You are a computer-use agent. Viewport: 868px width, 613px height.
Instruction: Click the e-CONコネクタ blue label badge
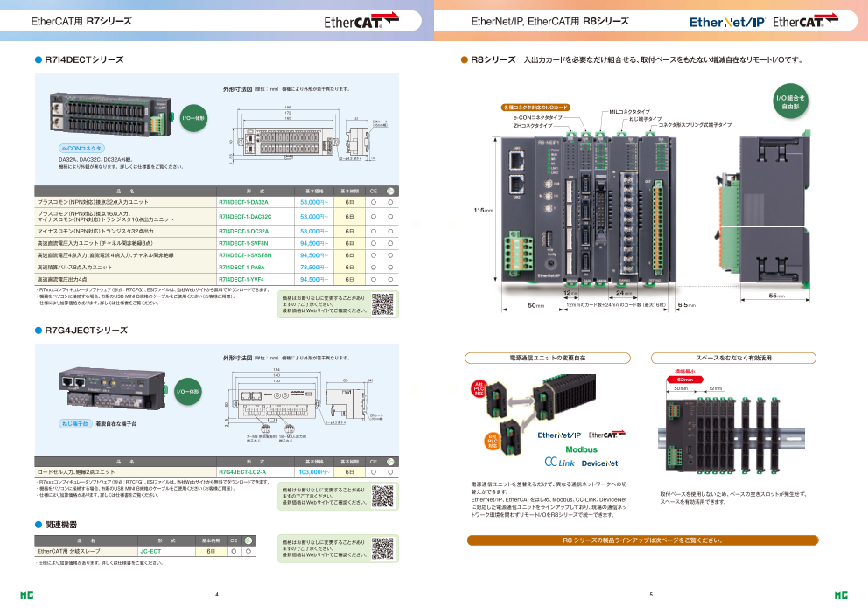click(x=81, y=149)
